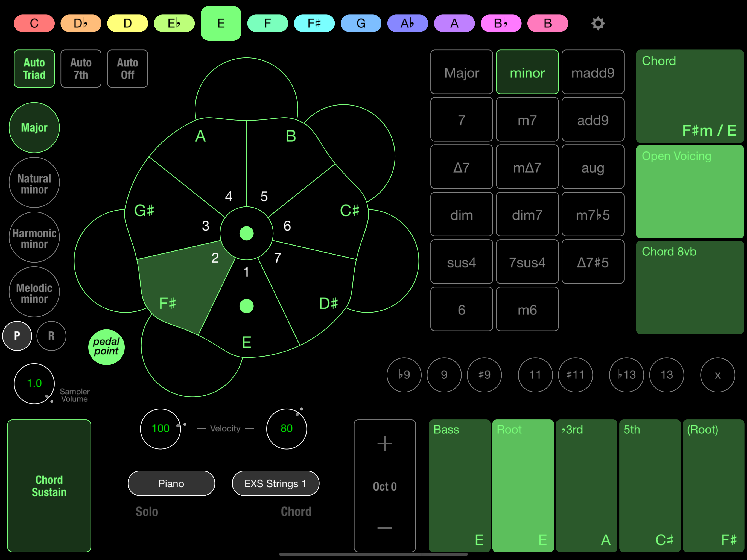Select the sharp 11 tension circle
This screenshot has width=747, height=560.
click(x=575, y=375)
